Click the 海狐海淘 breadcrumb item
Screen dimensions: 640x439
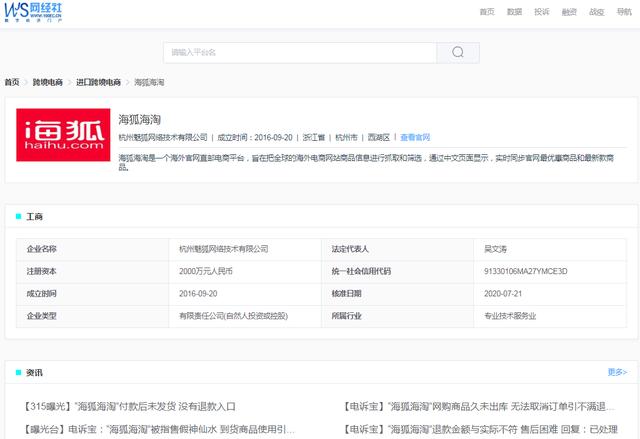click(x=149, y=82)
